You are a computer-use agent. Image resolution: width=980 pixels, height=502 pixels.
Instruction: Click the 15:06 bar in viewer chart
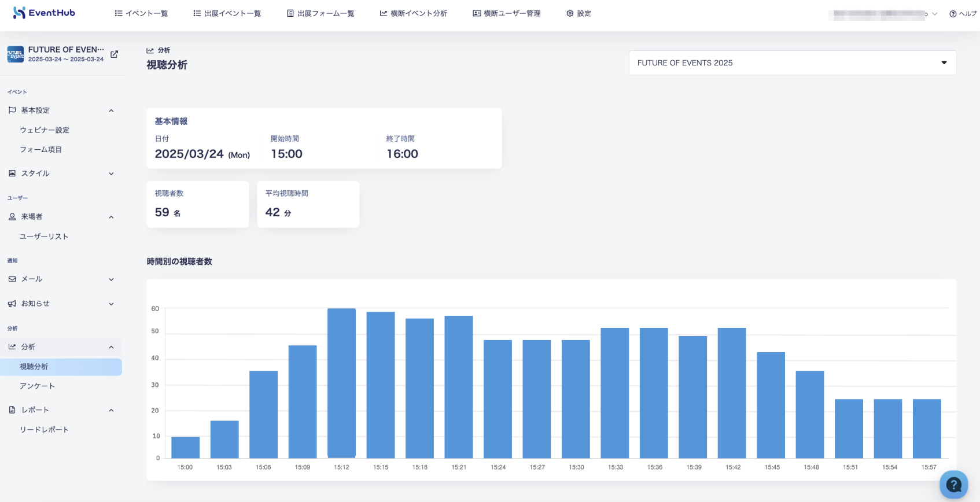[264, 415]
